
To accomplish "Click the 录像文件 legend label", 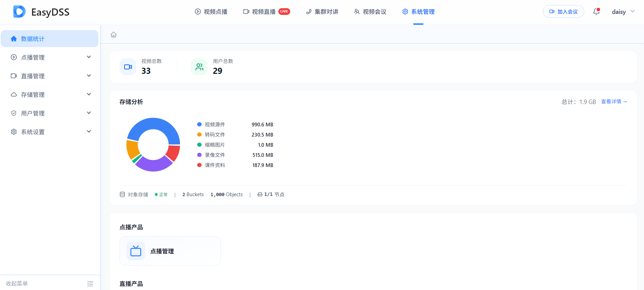I will [x=215, y=155].
